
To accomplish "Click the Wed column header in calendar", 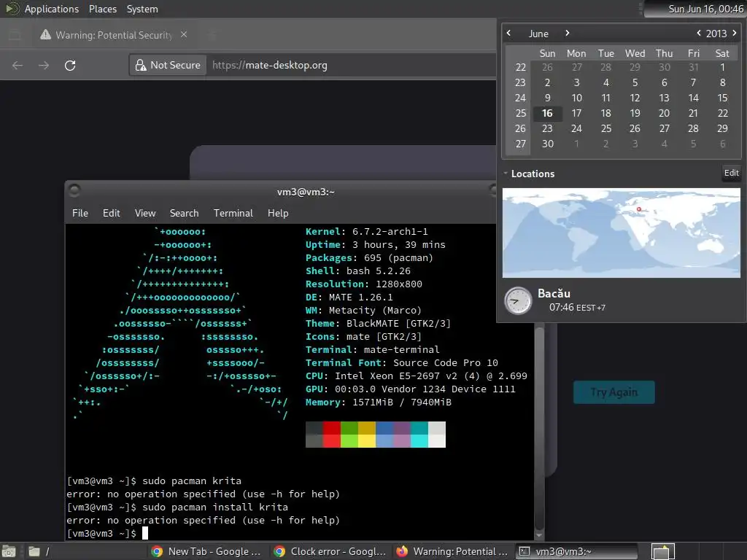I will click(635, 53).
